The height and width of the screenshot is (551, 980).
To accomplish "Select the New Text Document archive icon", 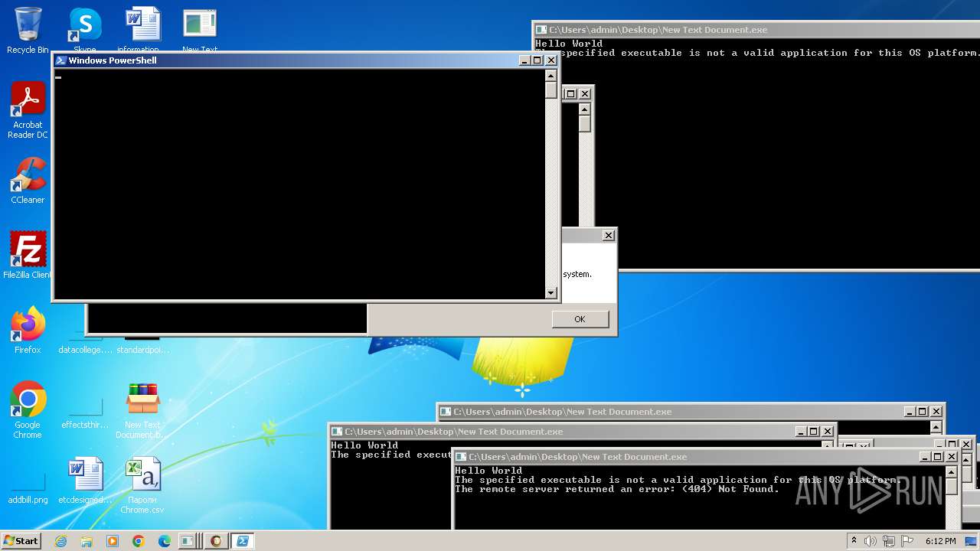I will click(142, 411).
